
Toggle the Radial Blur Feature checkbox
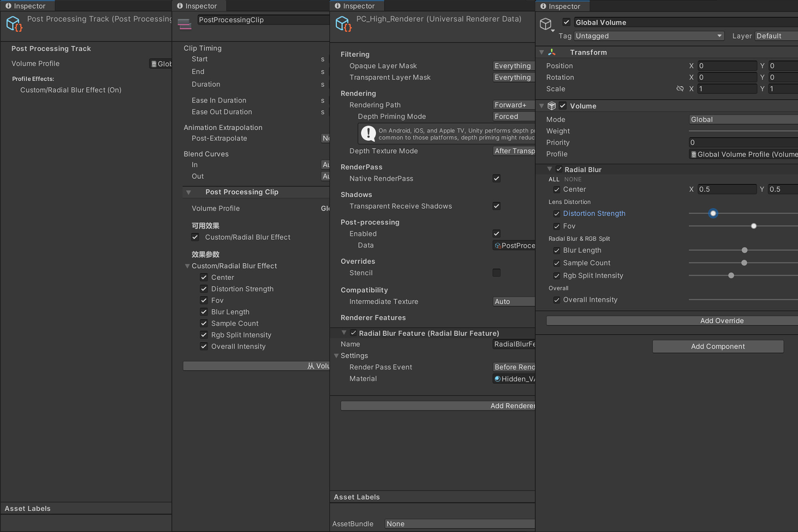click(353, 333)
